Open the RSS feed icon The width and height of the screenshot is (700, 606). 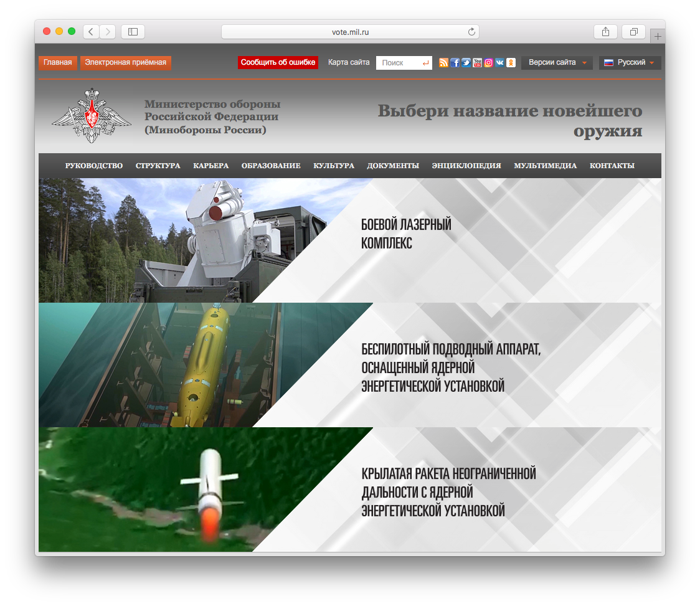[x=443, y=63]
